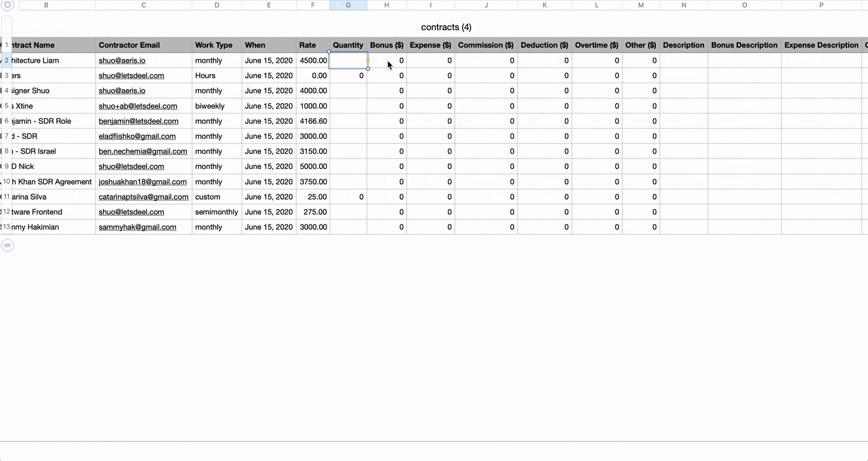868x461 pixels.
Task: Click the Hours work type cell
Action: 217,75
